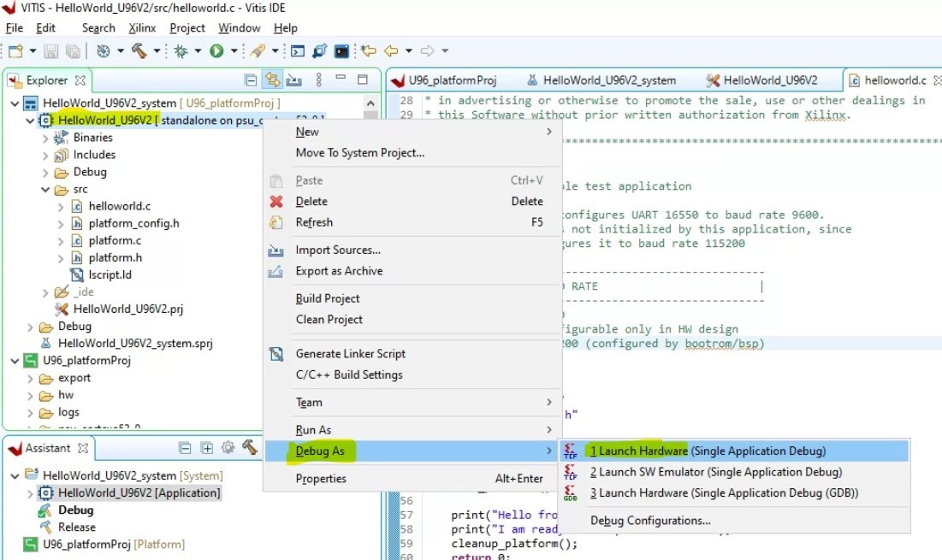Screen dimensions: 942x560
Task: Click Collapse All icon in Explorer panel
Action: coord(251,80)
